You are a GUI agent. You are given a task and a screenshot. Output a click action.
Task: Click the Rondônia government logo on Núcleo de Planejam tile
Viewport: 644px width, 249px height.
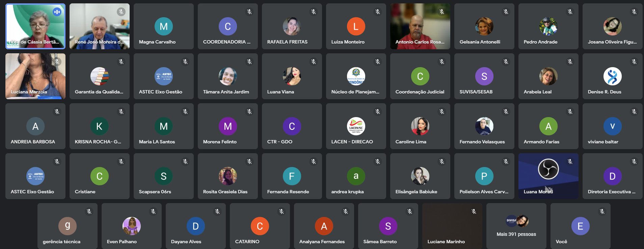click(x=356, y=76)
